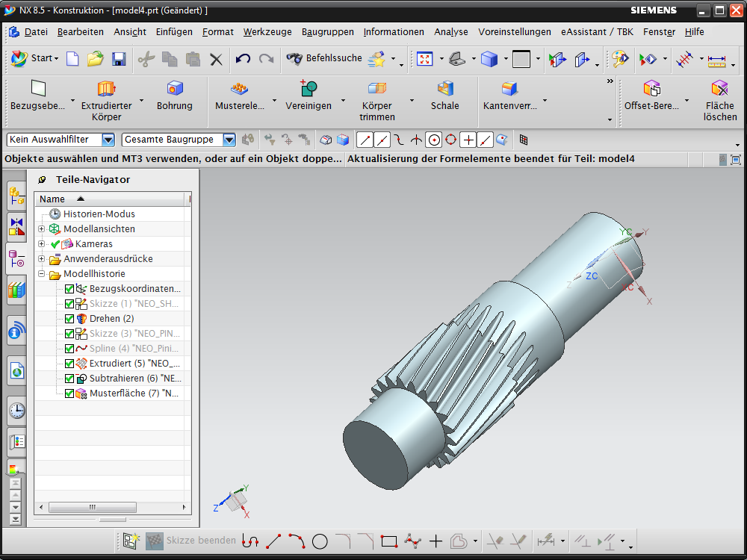Click the Name column header
747x560 pixels.
point(52,199)
